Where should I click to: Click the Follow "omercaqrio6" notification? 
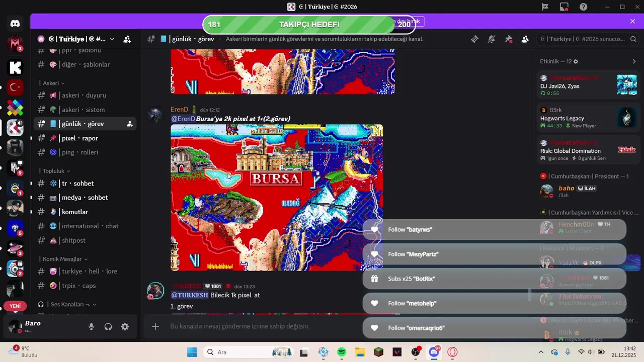tap(494, 328)
